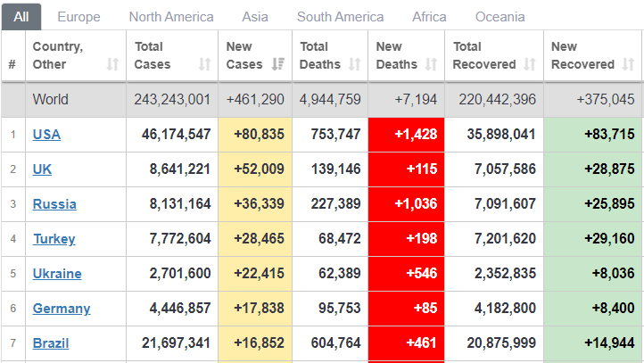Viewport: 644px width, 363px height.
Task: Click UK new deaths +115 cell
Action: (x=406, y=169)
